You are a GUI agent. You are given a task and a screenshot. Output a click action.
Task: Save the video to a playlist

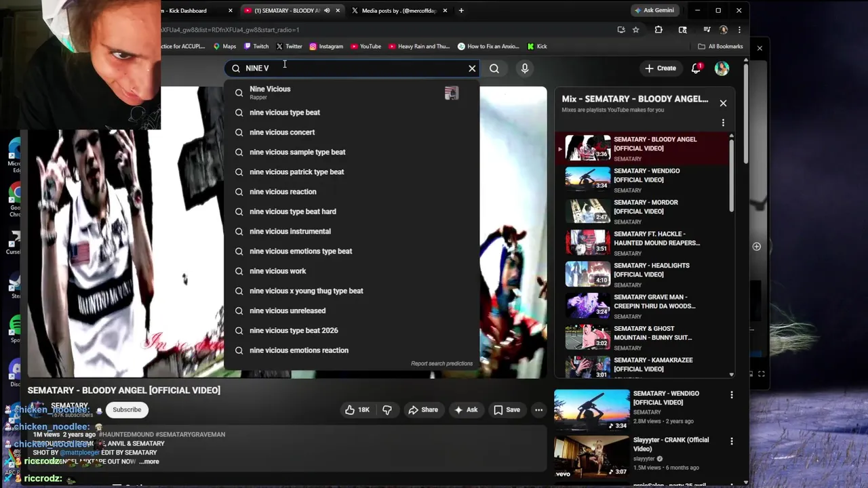(x=507, y=409)
